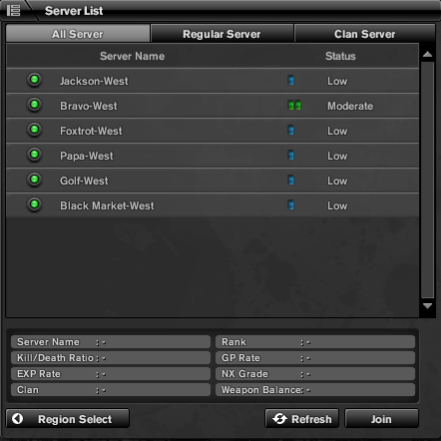Click the green status light for Papa-West
Screen dimensions: 441x441
coord(34,155)
